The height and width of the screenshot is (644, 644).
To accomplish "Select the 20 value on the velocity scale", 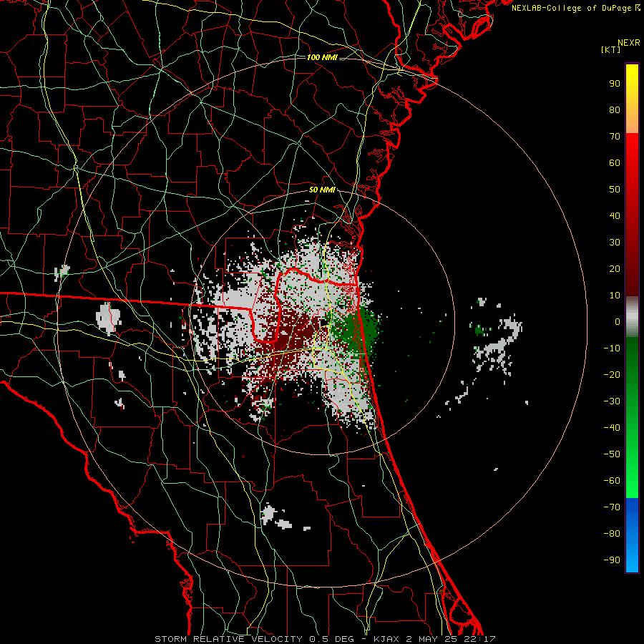I will point(615,268).
